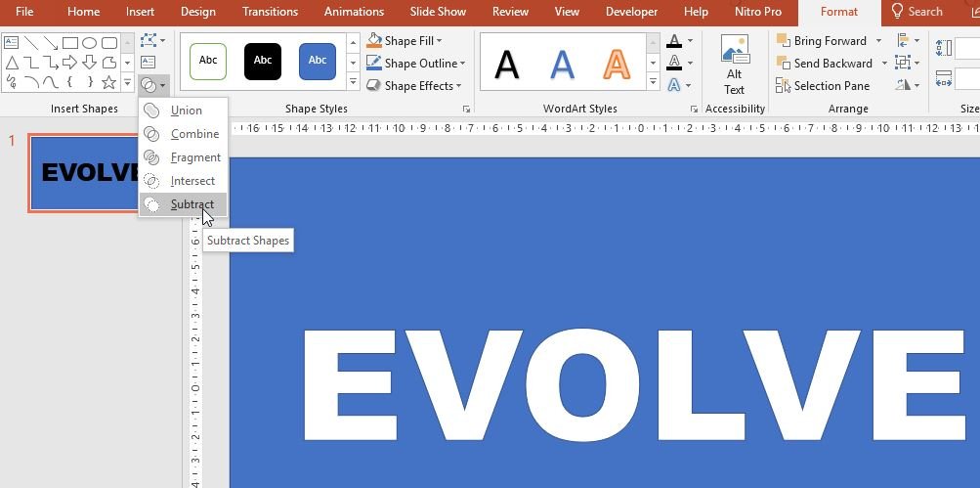Insert a Text Box from shapes ribbon

coord(149,64)
